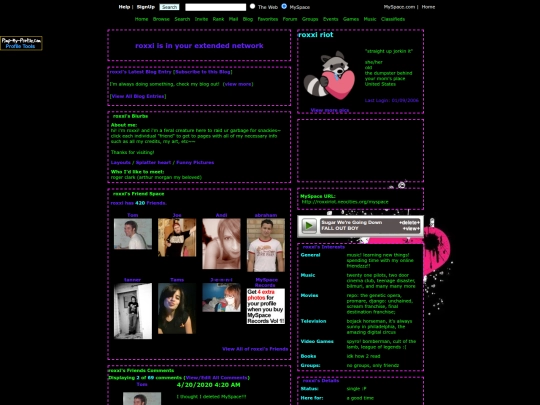The width and height of the screenshot is (540, 405).
Task: Click the 420 friends count
Action: tap(140, 203)
